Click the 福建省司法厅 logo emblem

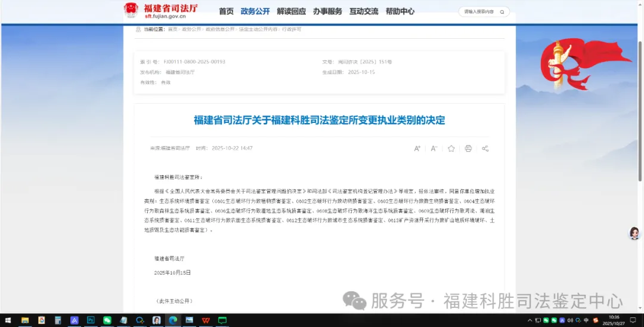[x=131, y=10]
